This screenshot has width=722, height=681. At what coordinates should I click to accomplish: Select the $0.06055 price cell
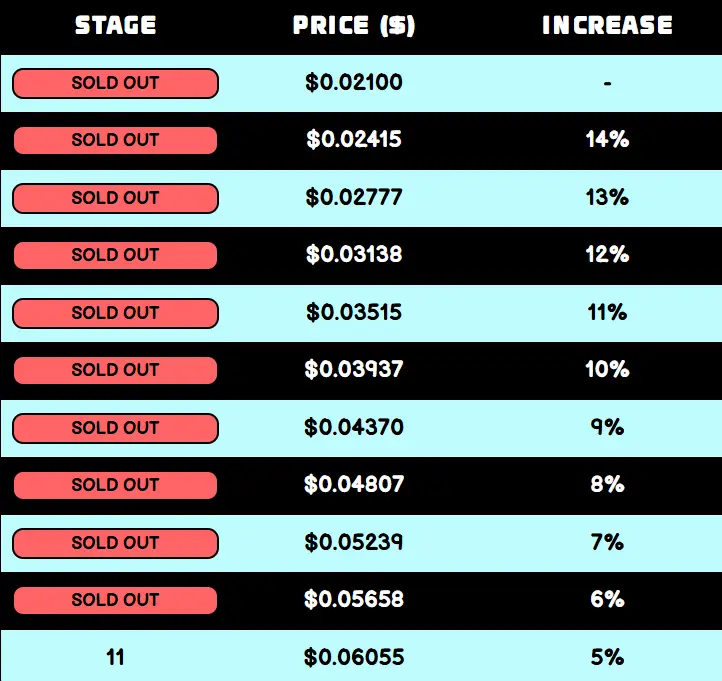(x=354, y=658)
